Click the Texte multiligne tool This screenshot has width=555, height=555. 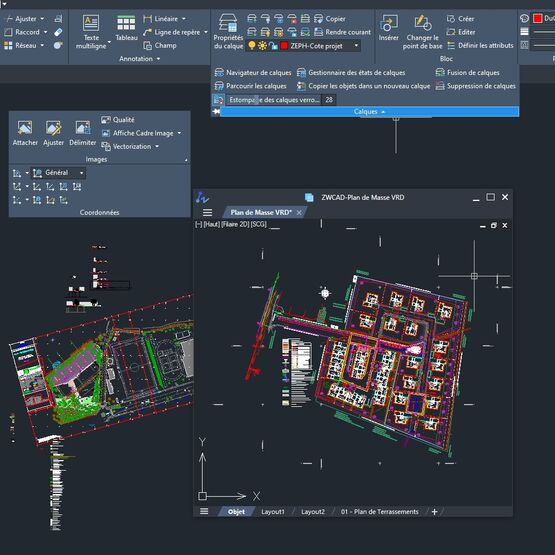(x=91, y=32)
